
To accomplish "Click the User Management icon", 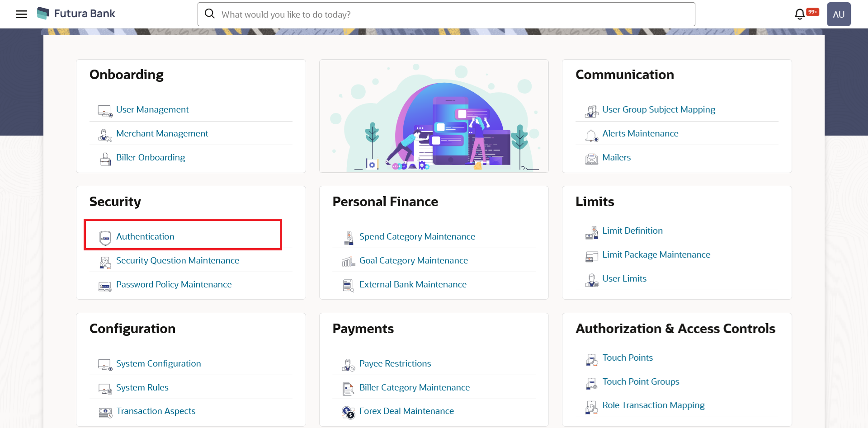I will tap(105, 111).
